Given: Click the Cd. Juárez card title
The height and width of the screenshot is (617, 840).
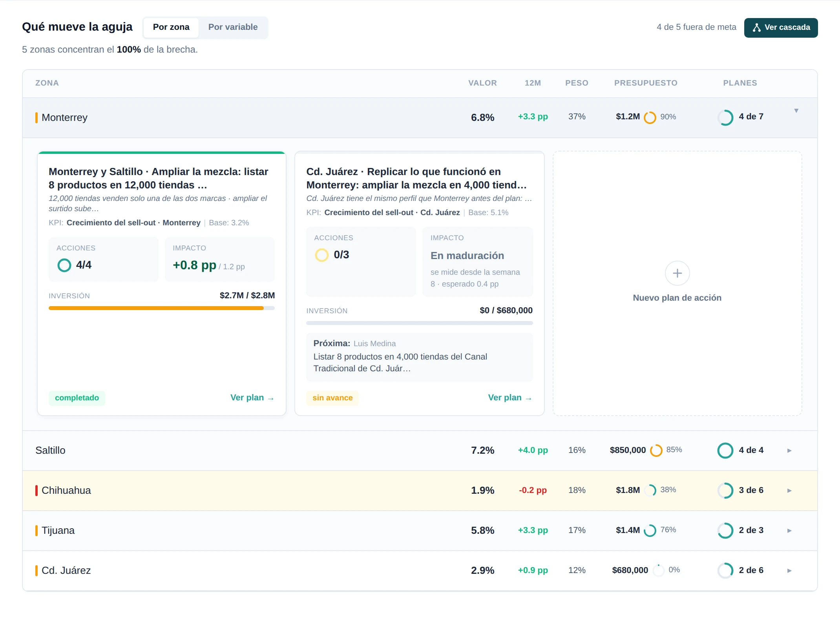Looking at the screenshot, I should point(416,178).
